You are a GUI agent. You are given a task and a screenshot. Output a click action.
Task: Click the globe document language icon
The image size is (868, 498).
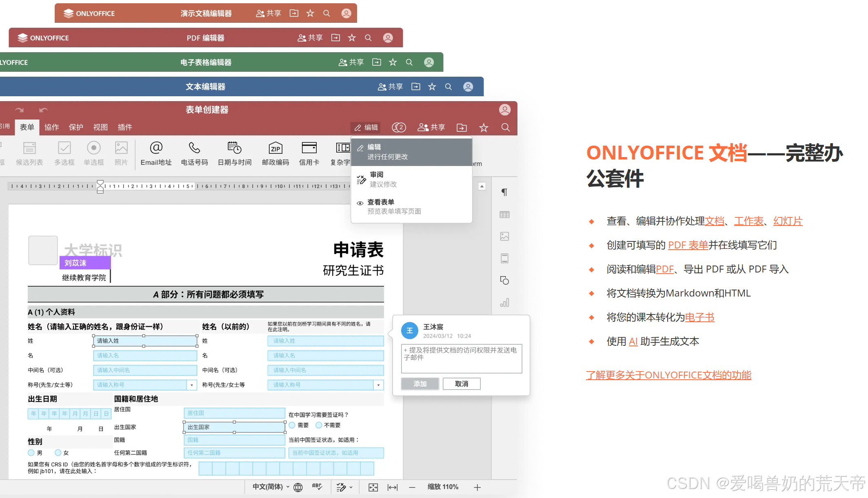pyautogui.click(x=298, y=487)
